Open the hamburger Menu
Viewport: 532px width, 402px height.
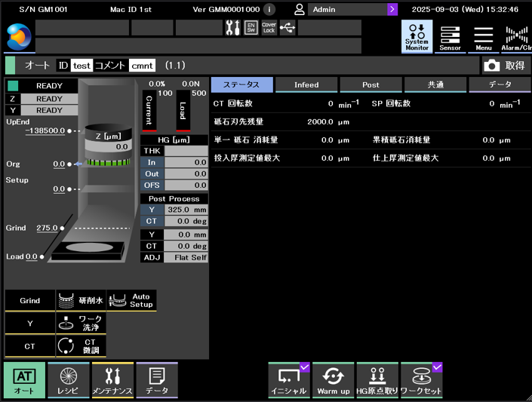click(483, 35)
